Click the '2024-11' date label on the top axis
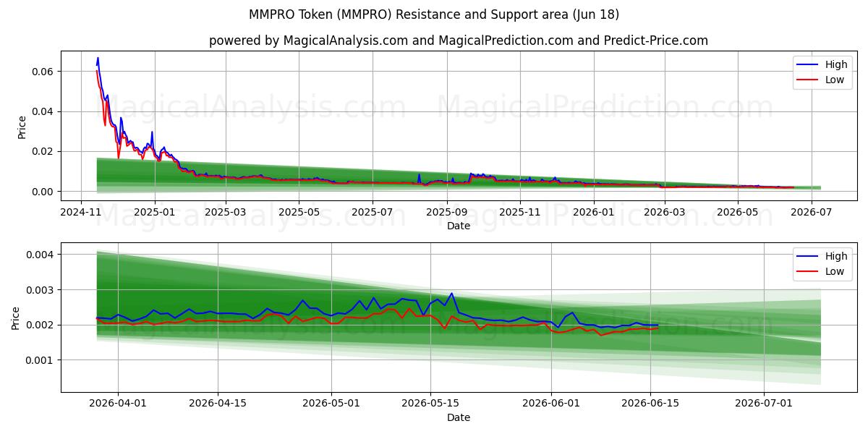Screen dimensions: 868x434 point(80,212)
